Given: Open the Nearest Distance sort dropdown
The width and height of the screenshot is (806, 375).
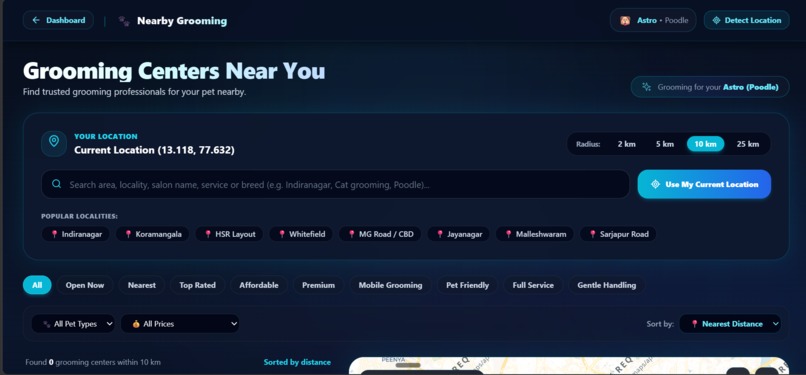Looking at the screenshot, I should coord(730,324).
